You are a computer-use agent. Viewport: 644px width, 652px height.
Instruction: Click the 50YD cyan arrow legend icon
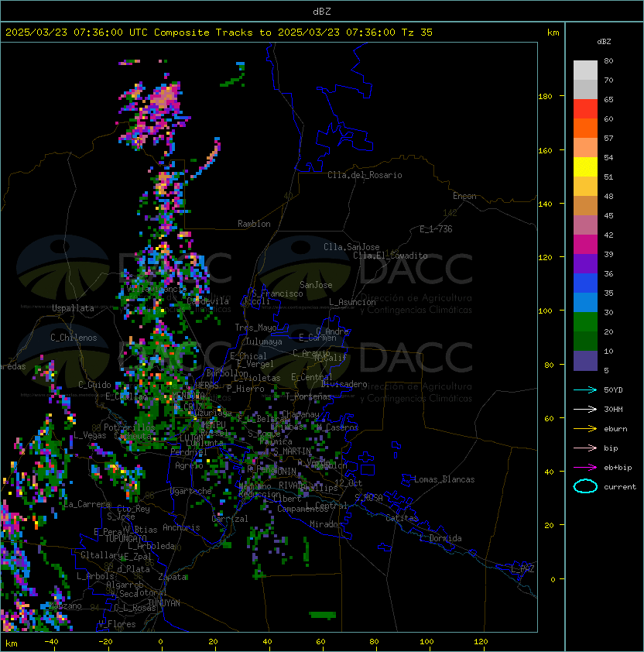pyautogui.click(x=585, y=390)
